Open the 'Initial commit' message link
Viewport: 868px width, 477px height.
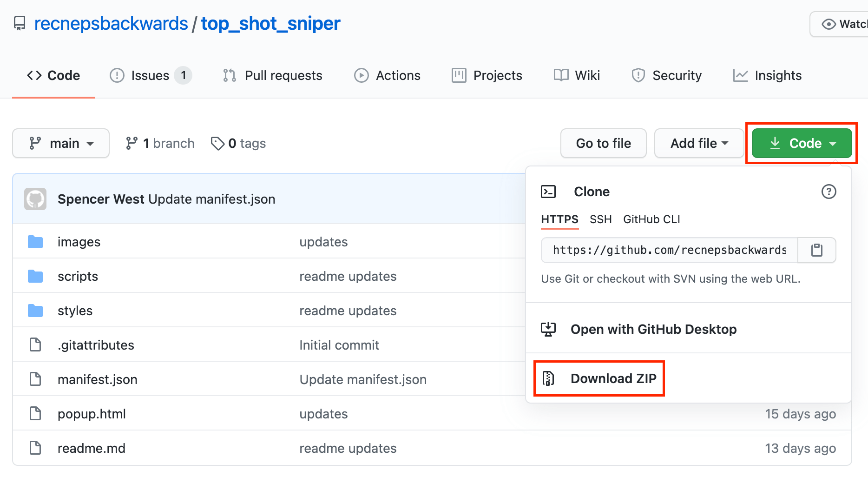click(339, 345)
